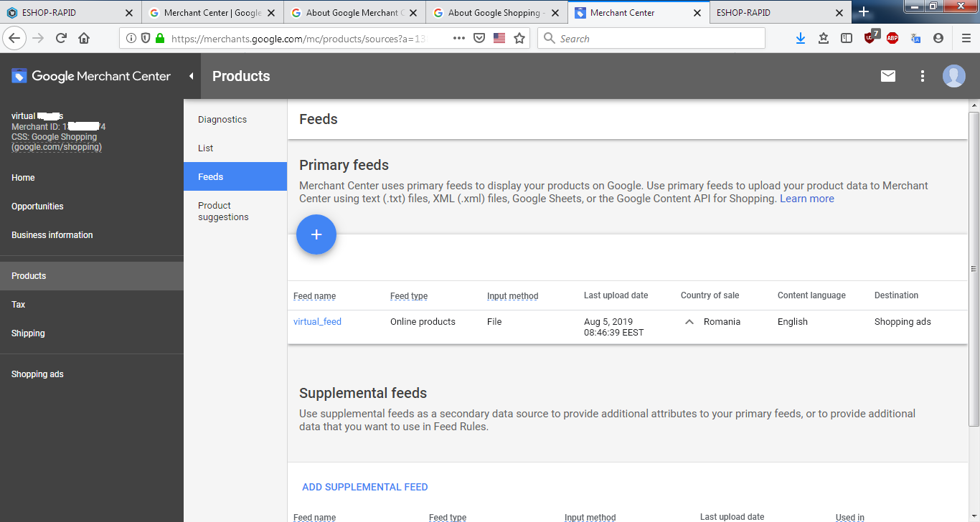Open the Firefox account icon

[938, 38]
